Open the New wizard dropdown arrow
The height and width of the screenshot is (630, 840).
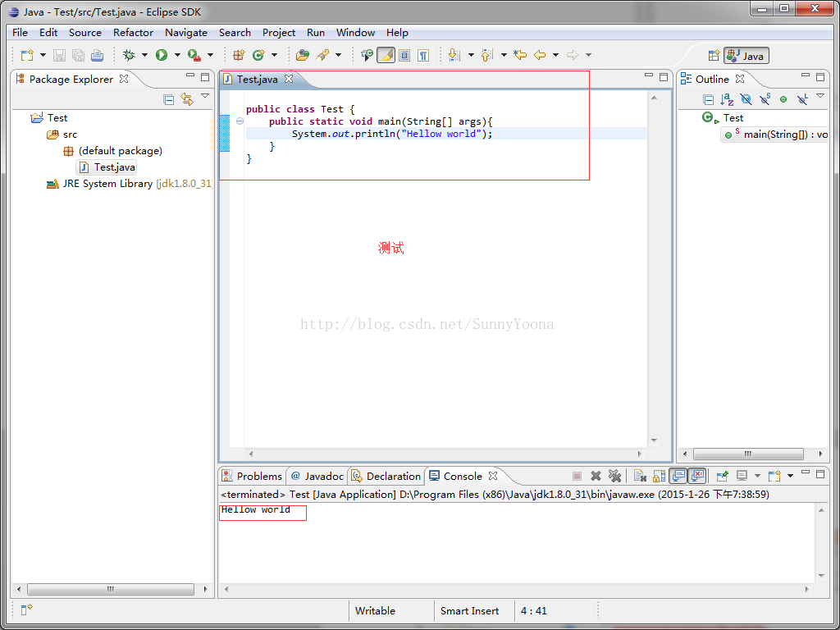tap(43, 55)
